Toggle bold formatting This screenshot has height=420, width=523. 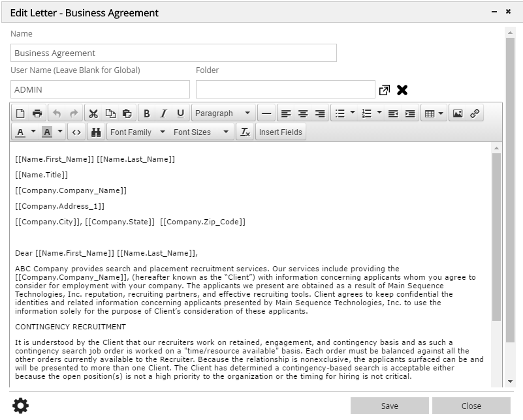[x=146, y=113]
